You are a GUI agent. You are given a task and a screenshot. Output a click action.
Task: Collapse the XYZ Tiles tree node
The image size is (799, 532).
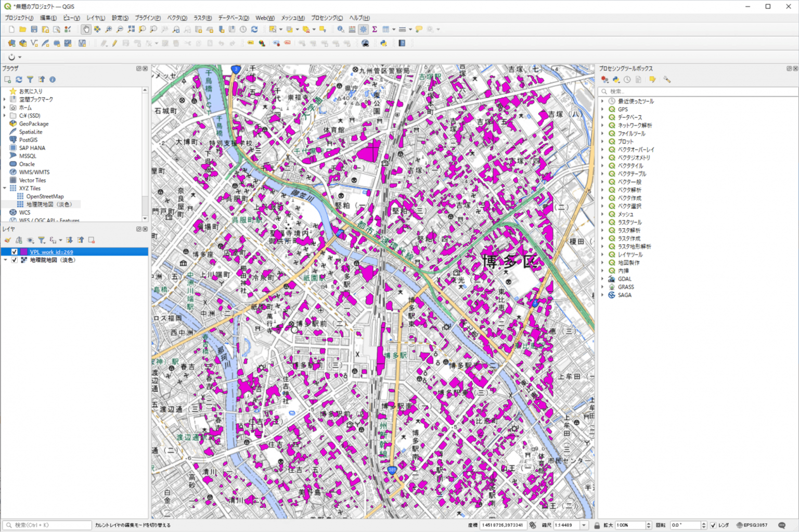pos(5,188)
